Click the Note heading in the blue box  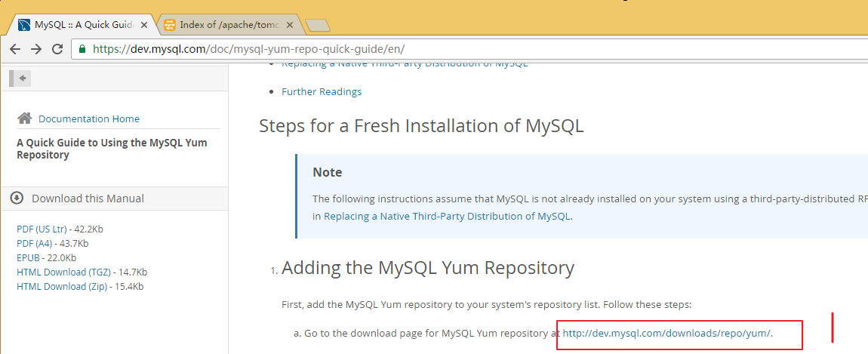[x=327, y=172]
